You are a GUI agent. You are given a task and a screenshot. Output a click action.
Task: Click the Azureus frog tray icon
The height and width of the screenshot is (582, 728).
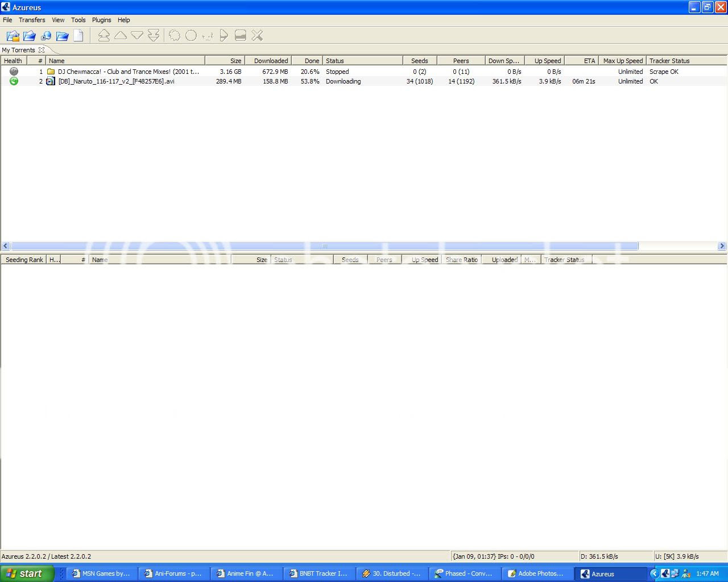[665, 573]
